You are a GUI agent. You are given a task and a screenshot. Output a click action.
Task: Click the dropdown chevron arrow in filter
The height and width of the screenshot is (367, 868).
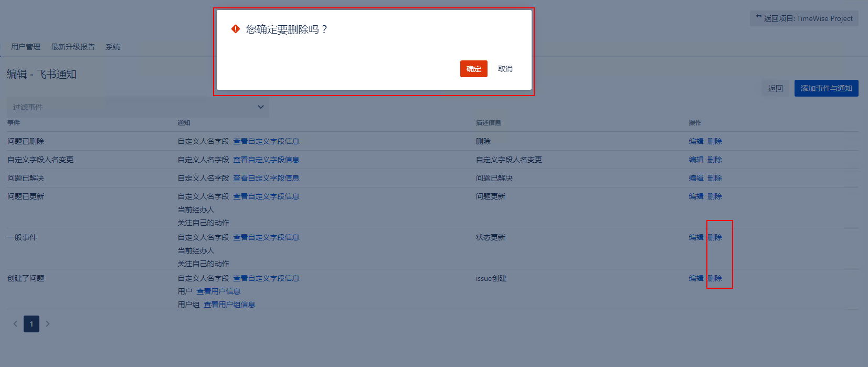tap(260, 107)
